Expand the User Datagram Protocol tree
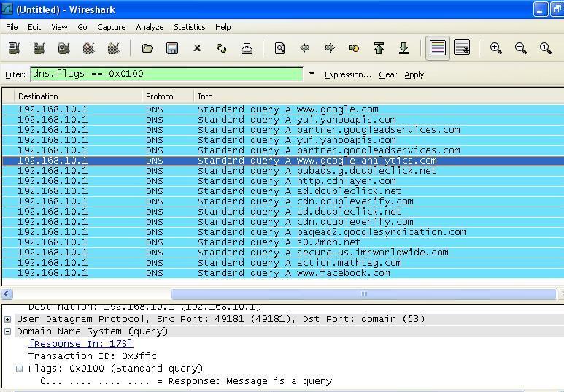The image size is (564, 392). pyautogui.click(x=7, y=319)
